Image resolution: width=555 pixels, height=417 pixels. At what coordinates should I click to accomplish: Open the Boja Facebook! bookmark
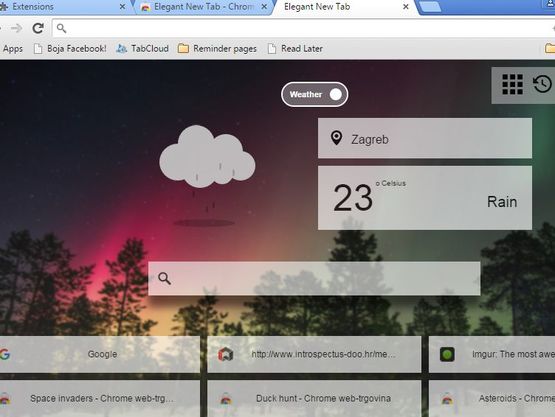click(70, 49)
